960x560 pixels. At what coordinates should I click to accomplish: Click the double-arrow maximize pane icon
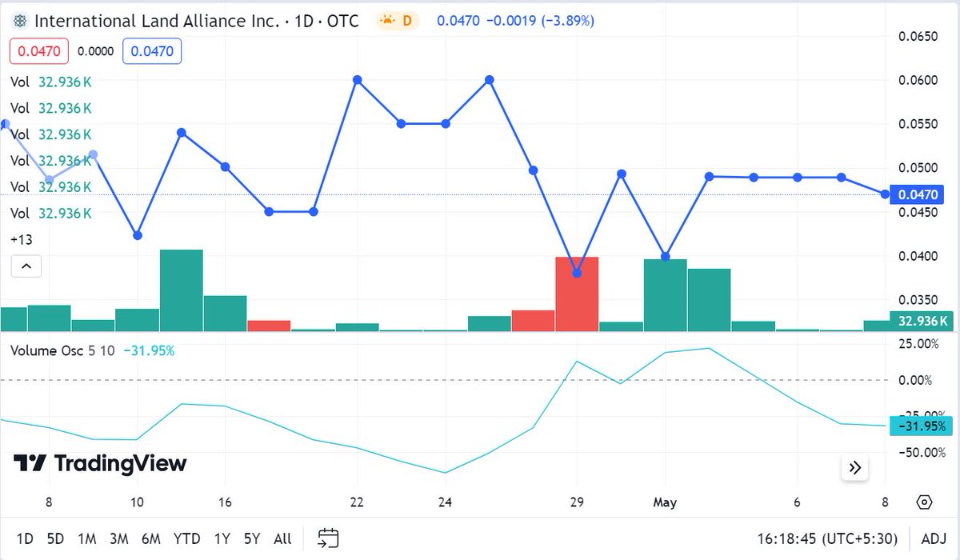point(854,468)
